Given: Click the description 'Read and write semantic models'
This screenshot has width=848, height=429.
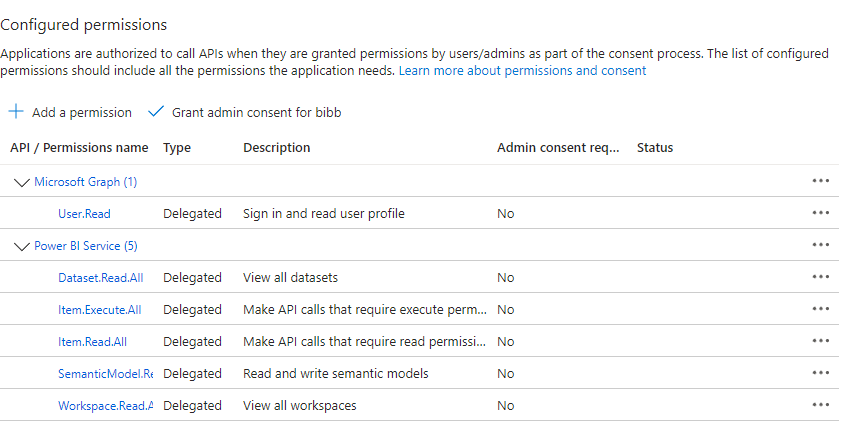Looking at the screenshot, I should (335, 373).
